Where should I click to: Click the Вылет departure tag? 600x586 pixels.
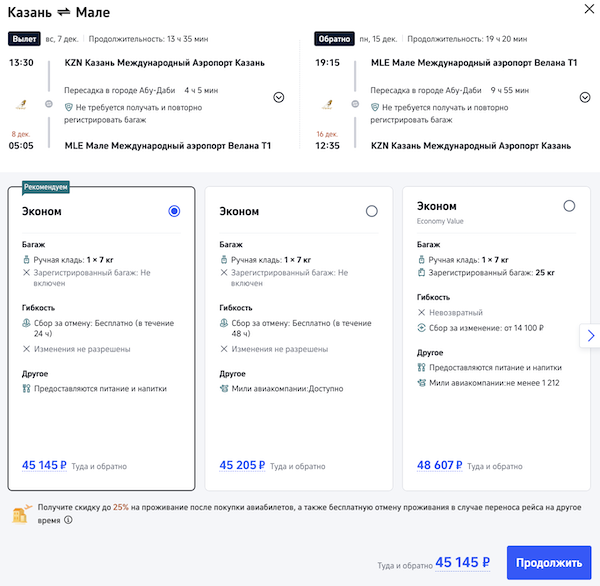(x=24, y=40)
